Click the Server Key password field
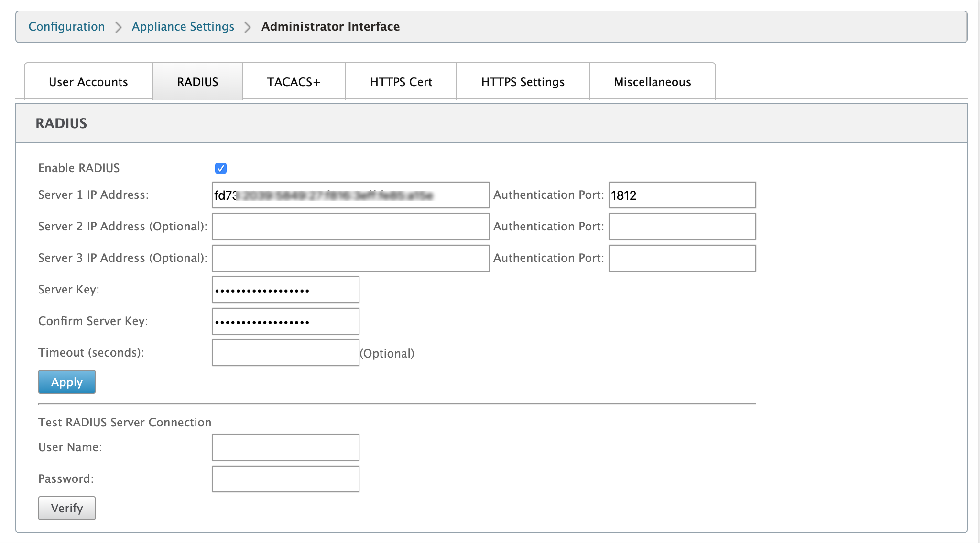980x543 pixels. (x=286, y=290)
